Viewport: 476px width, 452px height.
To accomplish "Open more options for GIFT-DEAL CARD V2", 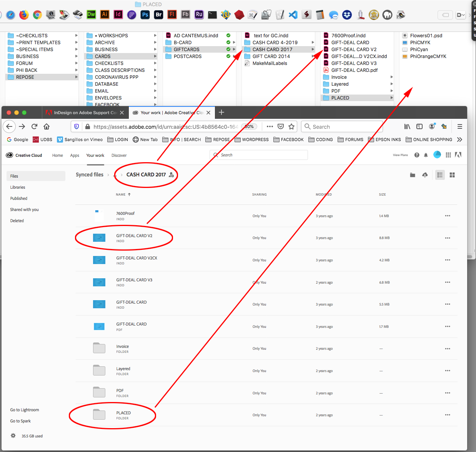I will click(x=448, y=238).
